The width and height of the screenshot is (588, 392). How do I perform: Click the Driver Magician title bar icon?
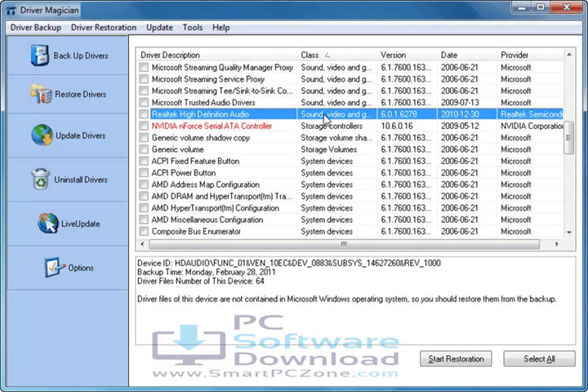point(11,11)
